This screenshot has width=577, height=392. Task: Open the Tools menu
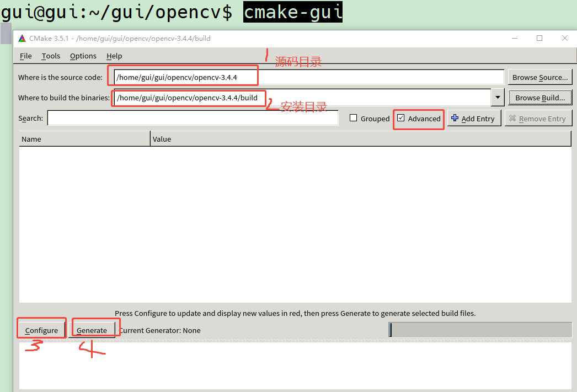[50, 56]
